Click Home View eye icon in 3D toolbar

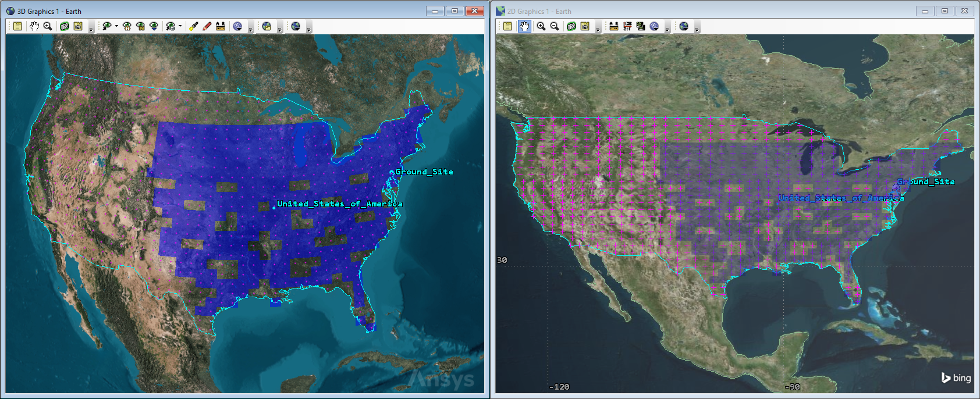point(127,26)
